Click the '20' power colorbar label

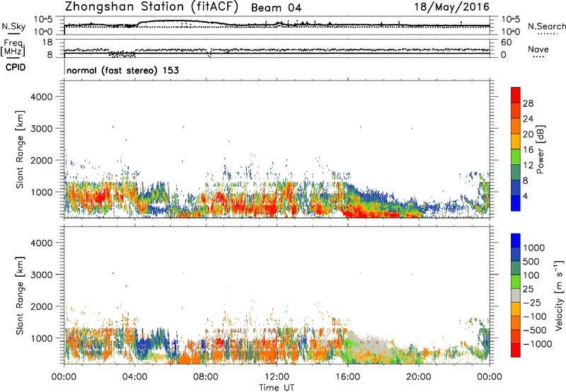pyautogui.click(x=528, y=134)
